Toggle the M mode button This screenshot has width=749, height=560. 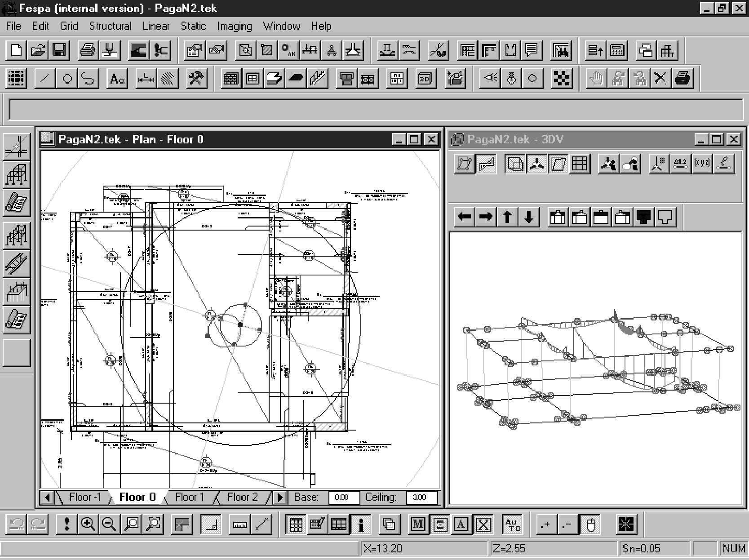(418, 524)
